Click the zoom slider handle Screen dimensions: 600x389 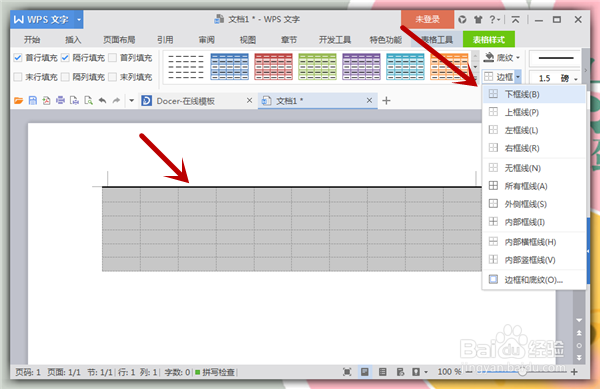pos(522,372)
